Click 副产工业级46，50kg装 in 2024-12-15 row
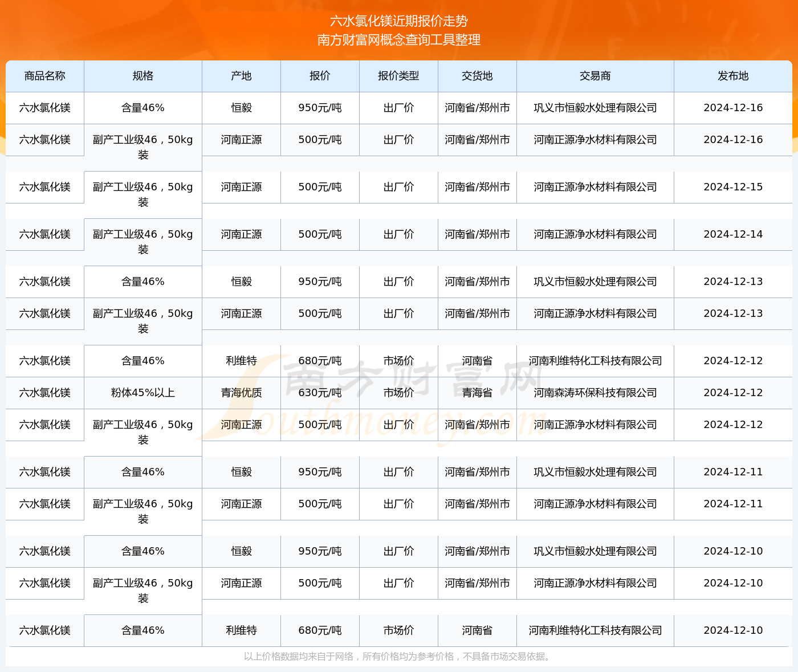 [143, 194]
